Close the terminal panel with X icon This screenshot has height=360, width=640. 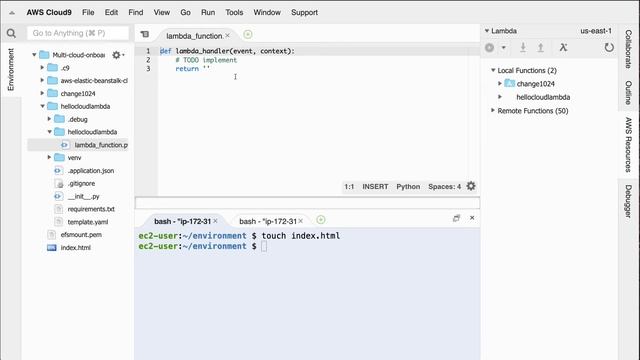pyautogui.click(x=472, y=218)
